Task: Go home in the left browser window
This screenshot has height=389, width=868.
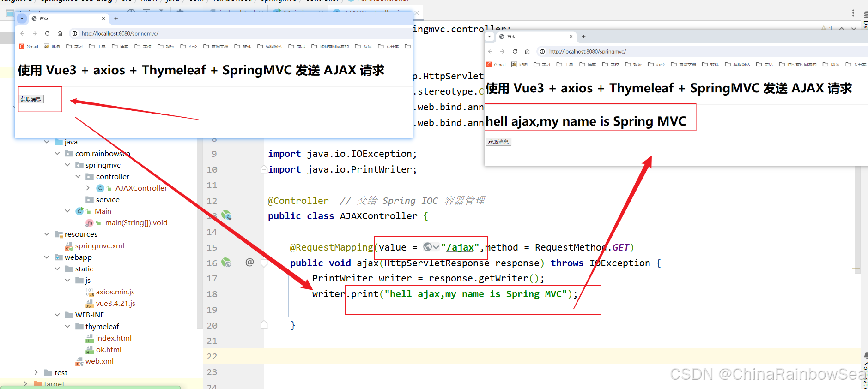Action: pos(60,33)
